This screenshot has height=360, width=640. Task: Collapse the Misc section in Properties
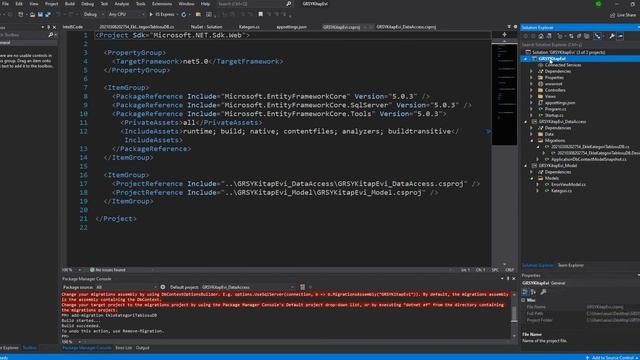524,300
